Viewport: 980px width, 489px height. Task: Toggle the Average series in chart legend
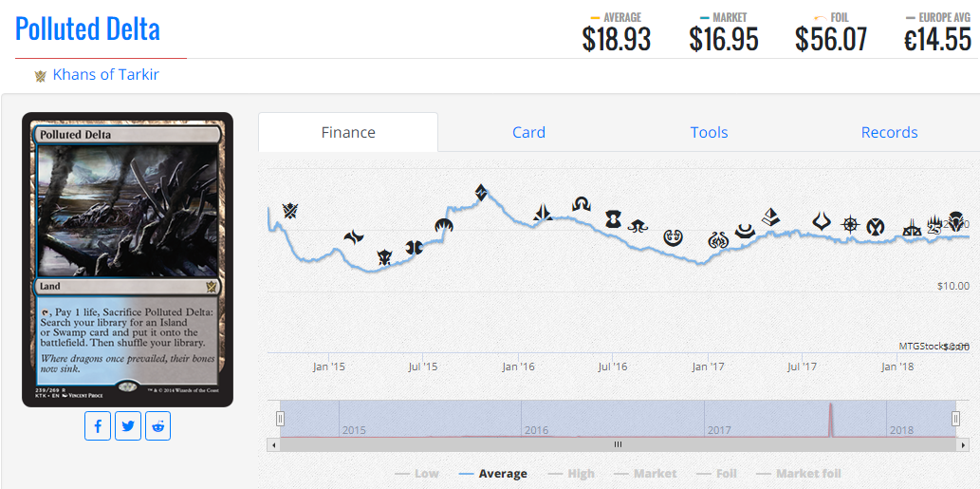coord(493,474)
